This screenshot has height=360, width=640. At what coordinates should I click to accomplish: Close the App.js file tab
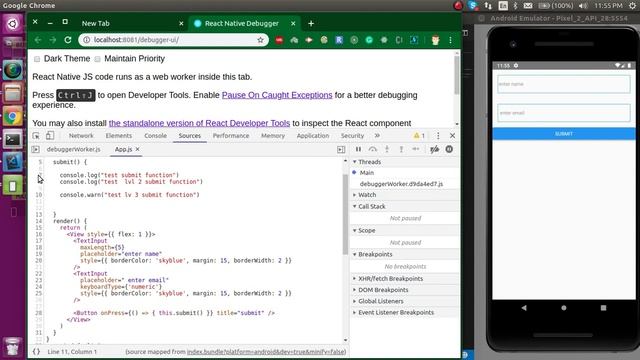(x=138, y=149)
